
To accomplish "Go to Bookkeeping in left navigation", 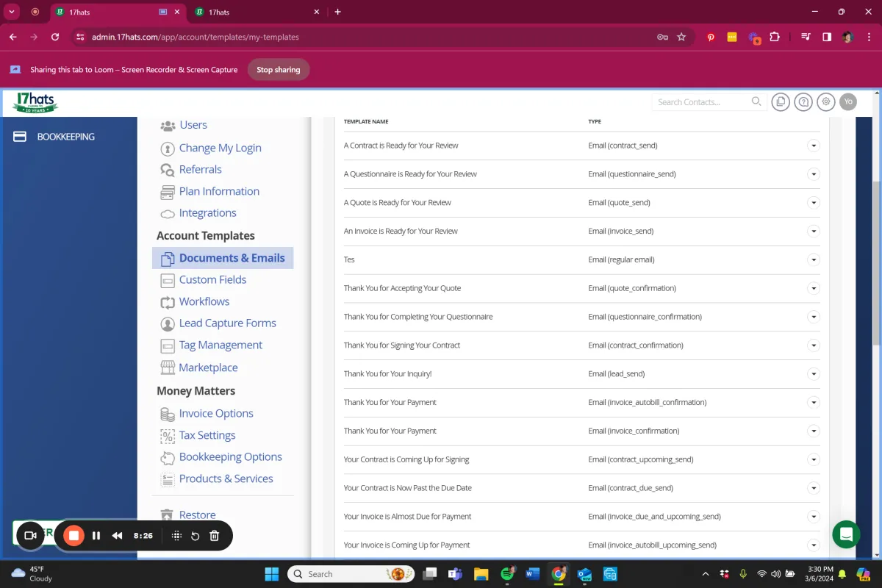I will pyautogui.click(x=65, y=137).
